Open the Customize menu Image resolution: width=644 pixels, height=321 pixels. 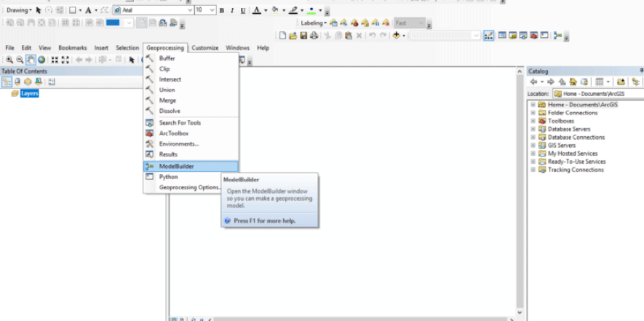[205, 48]
